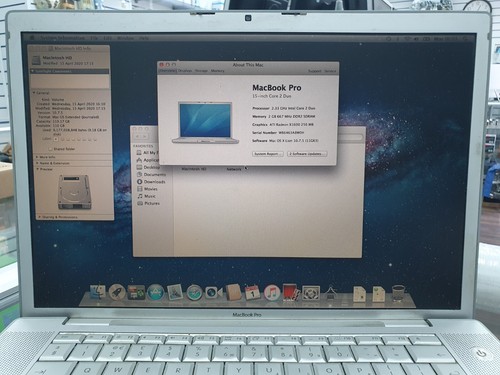Click the System Report button
Image resolution: width=500 pixels, height=375 pixels.
coord(268,154)
